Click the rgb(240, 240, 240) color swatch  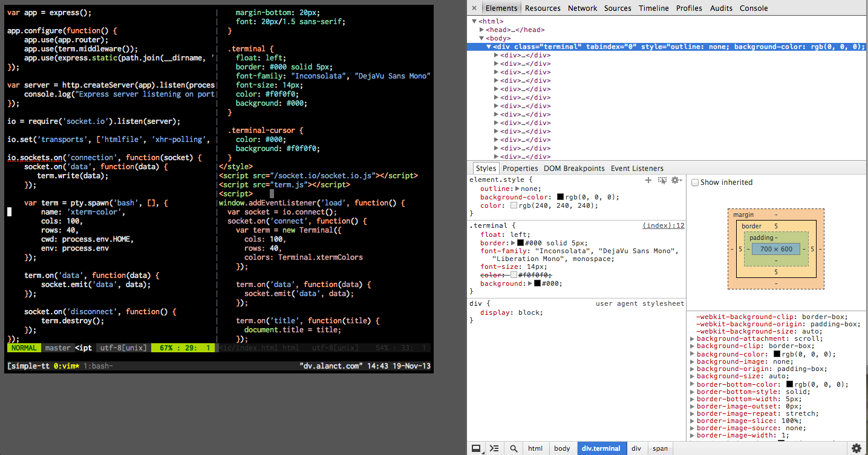[x=514, y=205]
